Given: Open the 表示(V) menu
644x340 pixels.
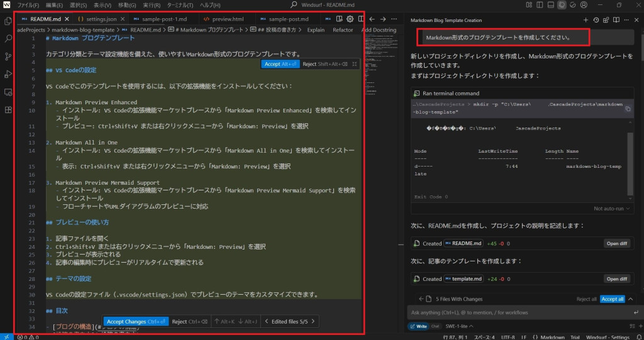Looking at the screenshot, I should tap(103, 5).
